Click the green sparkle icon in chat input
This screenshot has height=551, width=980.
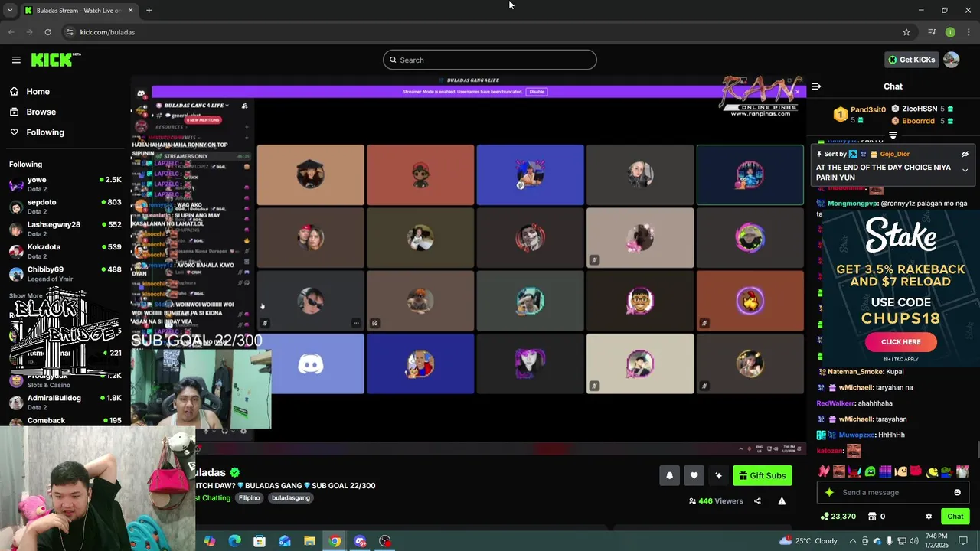coord(829,492)
